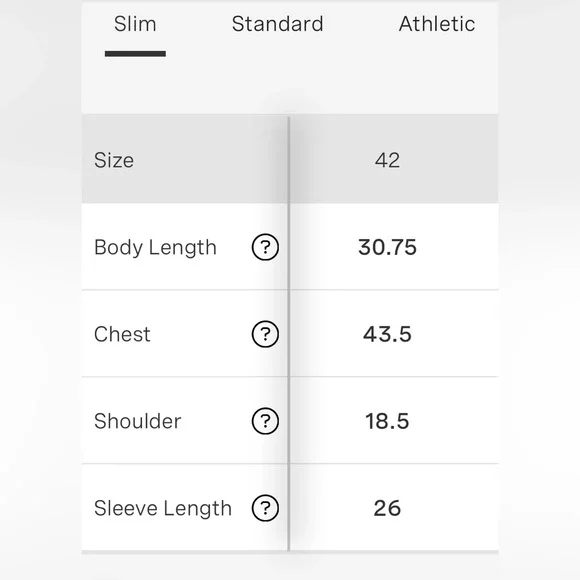Click the empty area below the fit tabs
580x580 pixels.
click(x=290, y=87)
